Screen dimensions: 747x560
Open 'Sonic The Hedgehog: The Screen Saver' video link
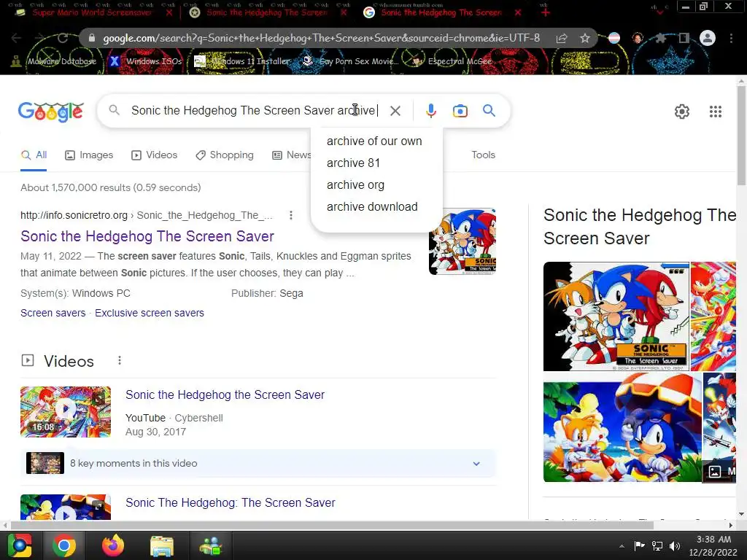tap(230, 503)
